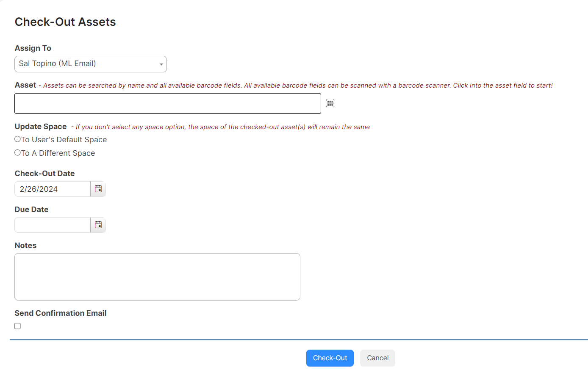Select the To A Different Space radio button

17,153
